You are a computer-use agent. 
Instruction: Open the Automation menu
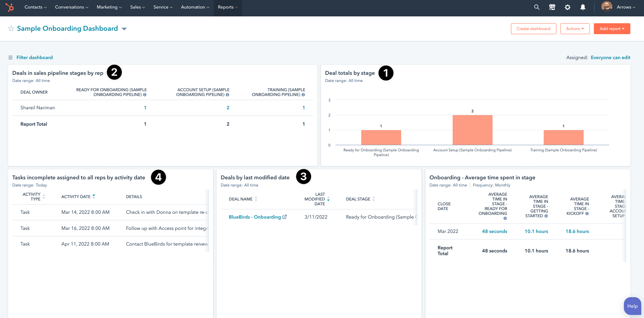195,7
